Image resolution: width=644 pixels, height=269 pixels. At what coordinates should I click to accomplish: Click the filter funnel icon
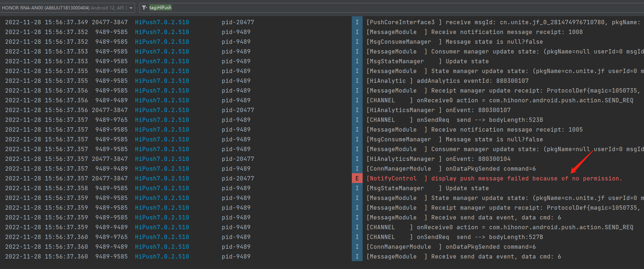[144, 8]
